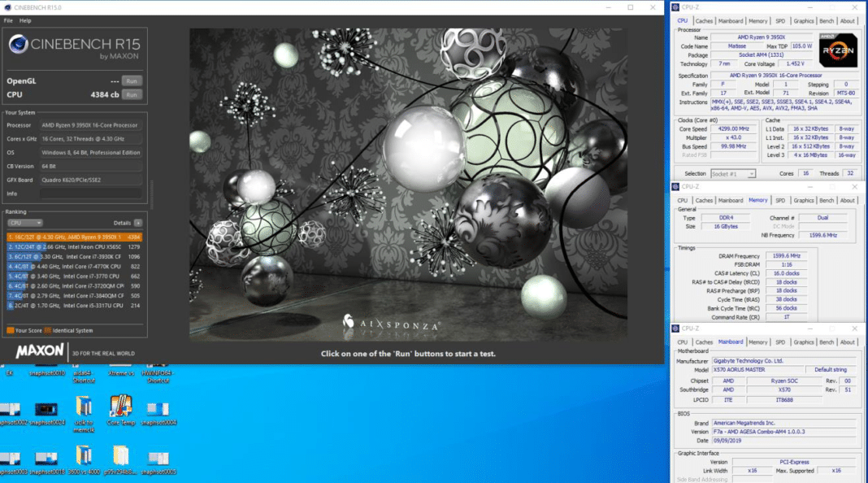Run the OpenGL benchmark test
The height and width of the screenshot is (483, 868).
(x=131, y=80)
